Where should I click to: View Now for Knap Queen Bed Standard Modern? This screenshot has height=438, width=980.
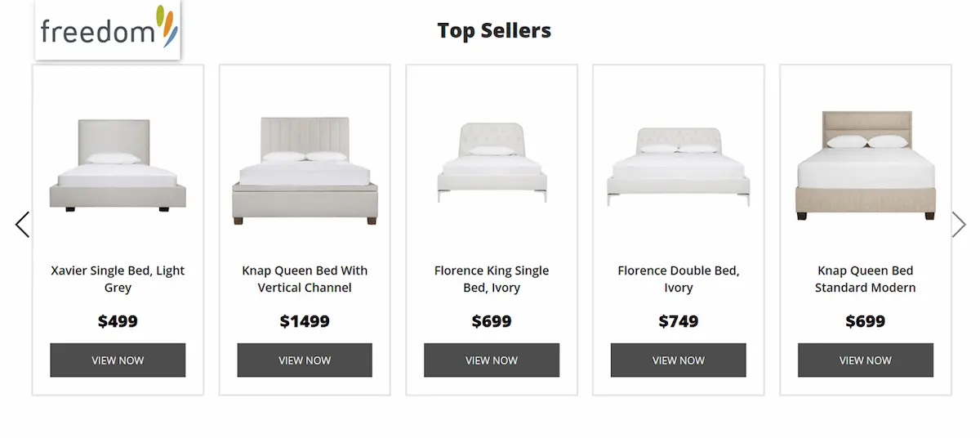tap(866, 360)
